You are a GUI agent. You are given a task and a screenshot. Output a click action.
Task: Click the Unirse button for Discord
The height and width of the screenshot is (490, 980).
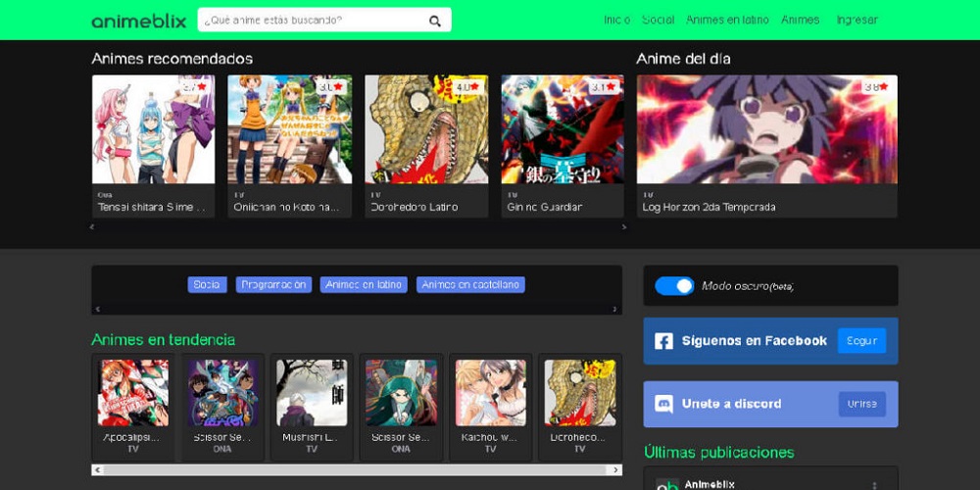[861, 404]
